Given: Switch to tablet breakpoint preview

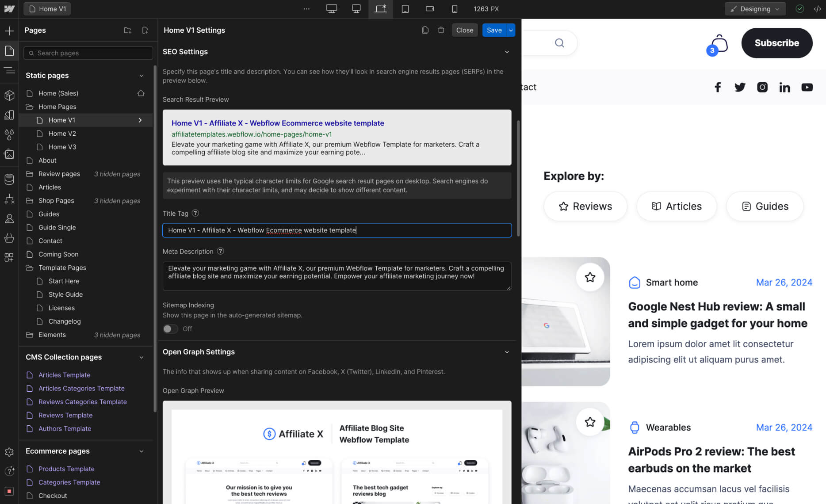Looking at the screenshot, I should [x=405, y=9].
